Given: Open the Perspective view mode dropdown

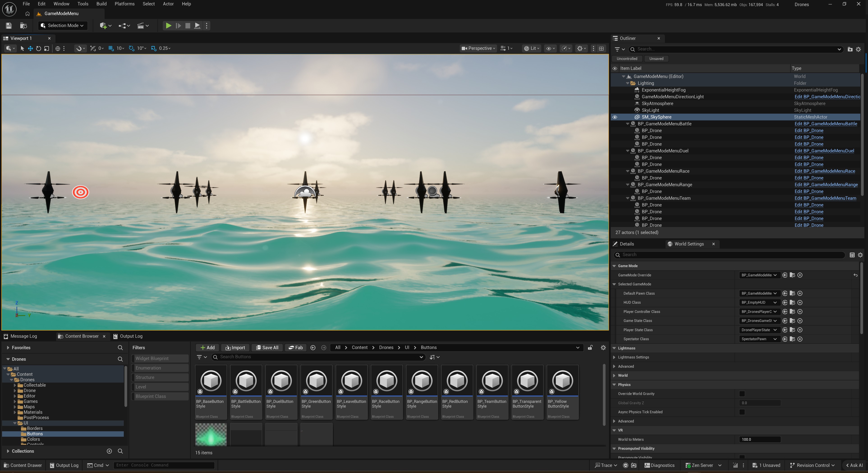Looking at the screenshot, I should tap(478, 48).
